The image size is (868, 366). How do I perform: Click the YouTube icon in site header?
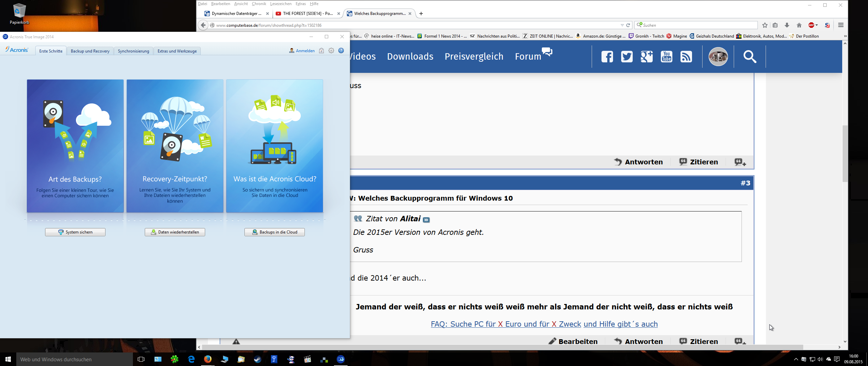(x=666, y=57)
